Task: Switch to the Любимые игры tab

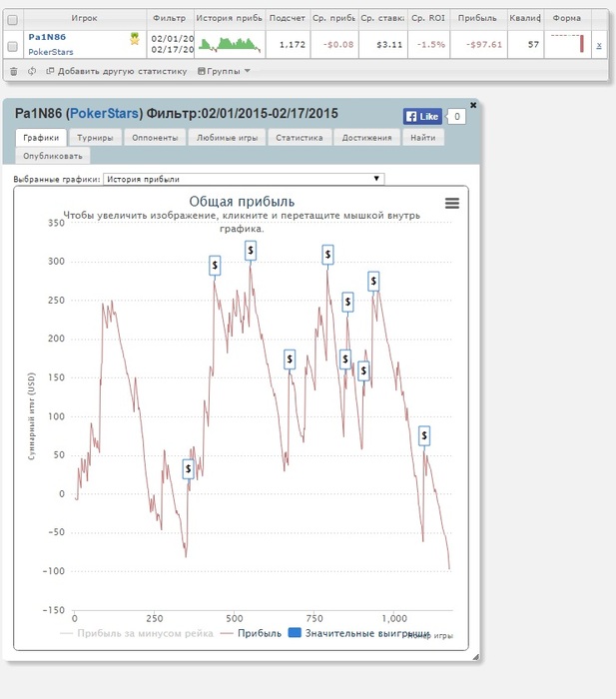Action: [228, 138]
